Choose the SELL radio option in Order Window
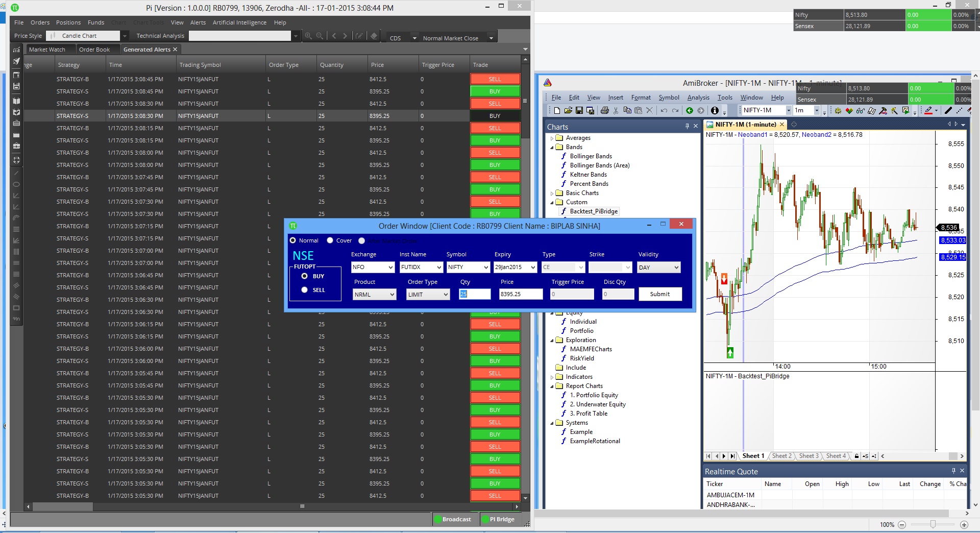This screenshot has width=980, height=533. (x=305, y=290)
